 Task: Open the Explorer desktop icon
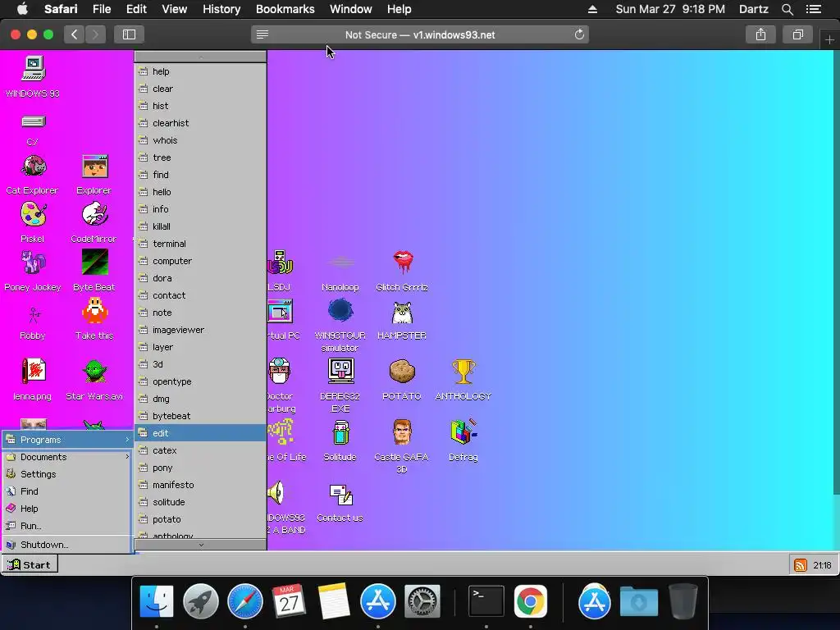point(94,176)
